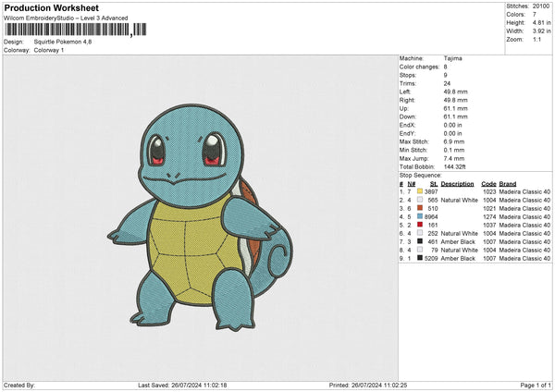Click the Brand column header

(508, 183)
